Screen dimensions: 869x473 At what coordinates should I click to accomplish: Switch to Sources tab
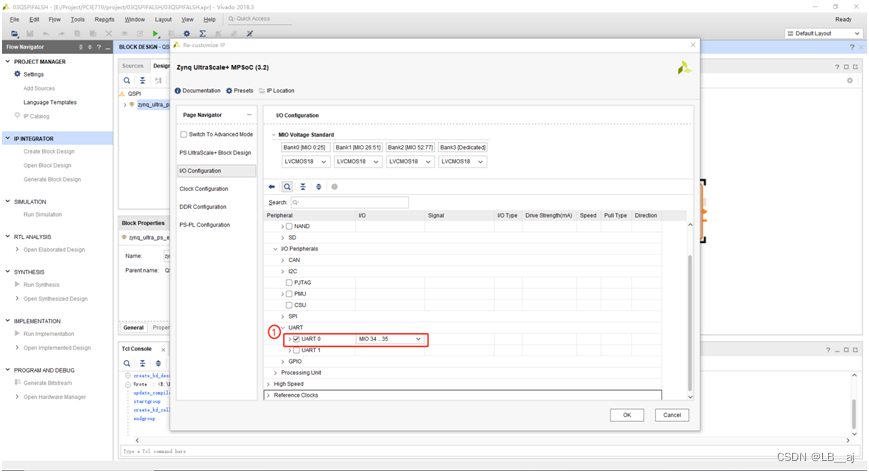(133, 66)
